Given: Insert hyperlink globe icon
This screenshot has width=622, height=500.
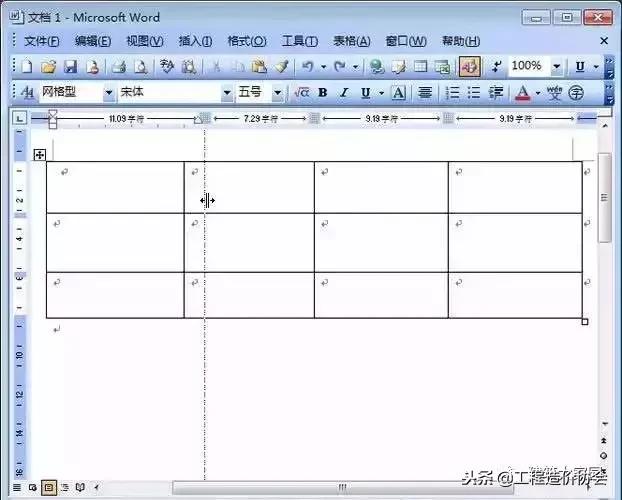Looking at the screenshot, I should click(377, 67).
